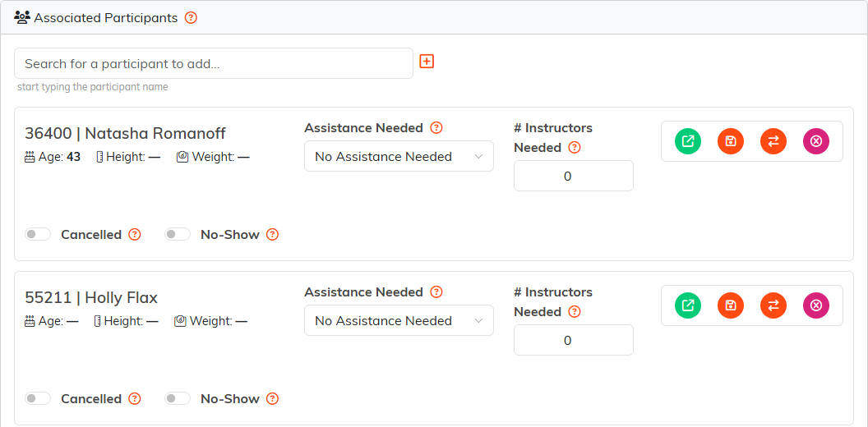Click Natasha Romanoff's Weight value

point(243,157)
